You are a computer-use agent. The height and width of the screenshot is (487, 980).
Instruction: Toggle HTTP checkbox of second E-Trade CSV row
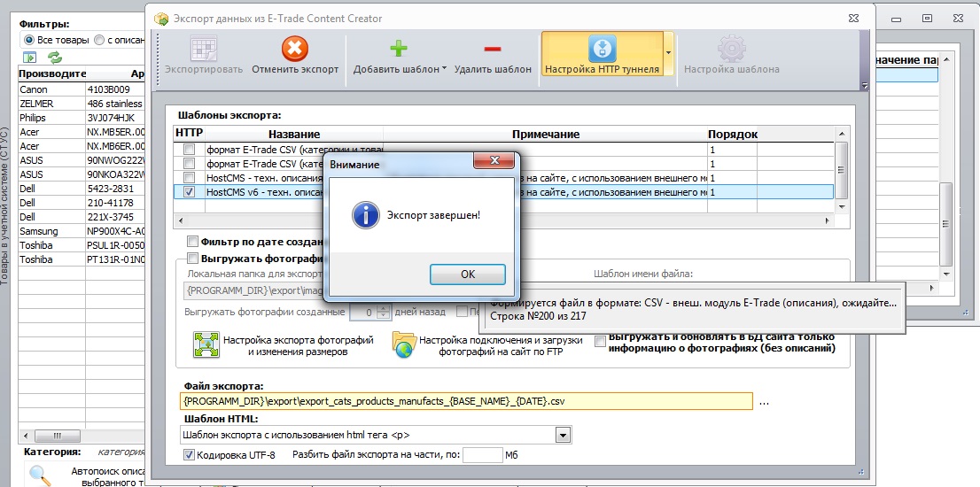point(190,164)
